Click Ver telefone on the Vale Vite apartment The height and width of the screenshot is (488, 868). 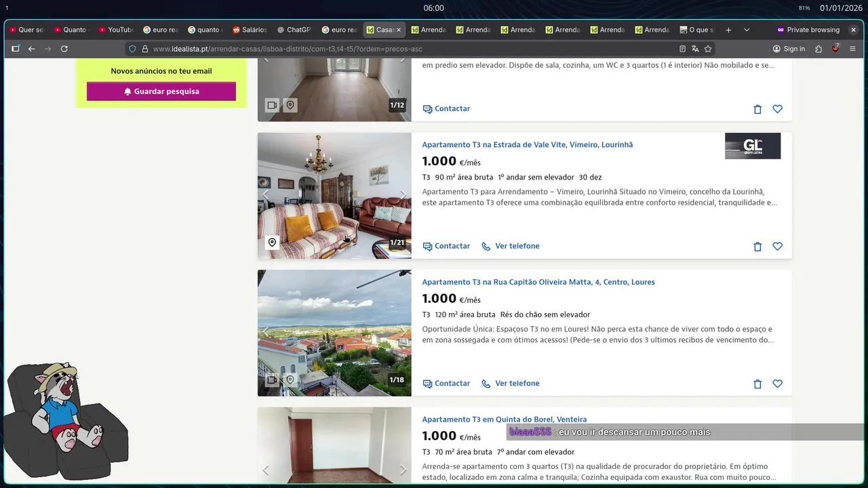pyautogui.click(x=511, y=246)
